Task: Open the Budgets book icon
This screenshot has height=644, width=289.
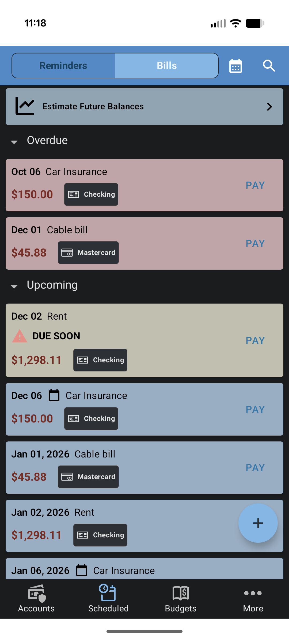Action: (x=181, y=593)
